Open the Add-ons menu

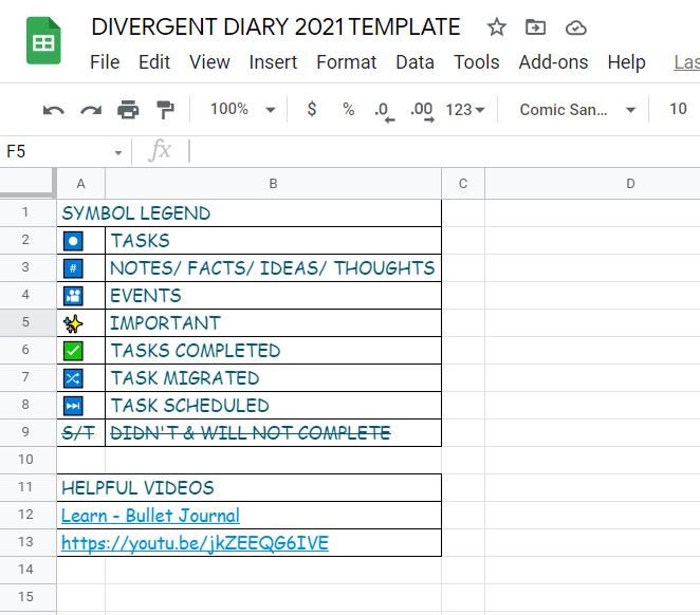(x=553, y=62)
